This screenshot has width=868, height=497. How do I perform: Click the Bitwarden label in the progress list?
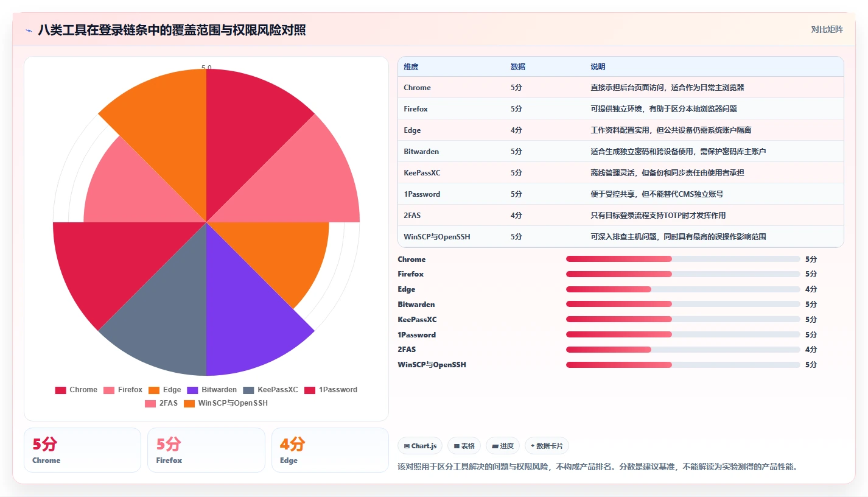(x=416, y=305)
